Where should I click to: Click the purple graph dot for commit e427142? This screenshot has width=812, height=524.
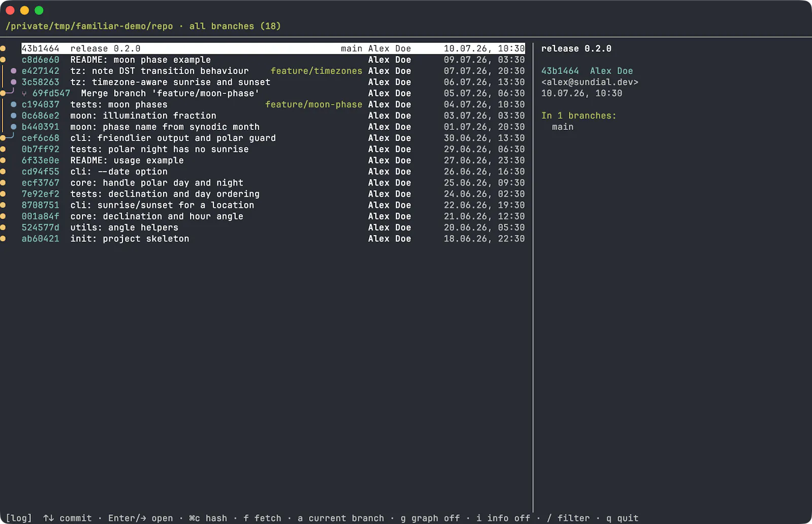(x=14, y=71)
